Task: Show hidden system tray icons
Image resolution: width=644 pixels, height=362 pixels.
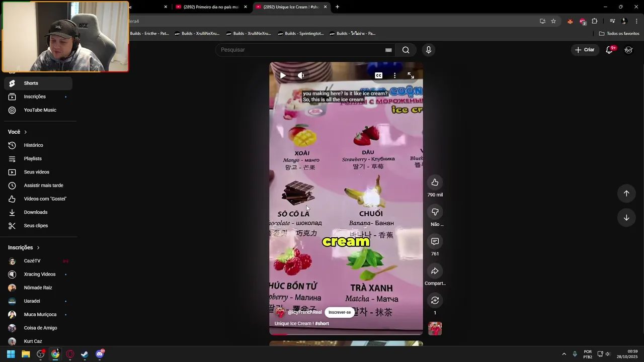Action: click(564, 354)
